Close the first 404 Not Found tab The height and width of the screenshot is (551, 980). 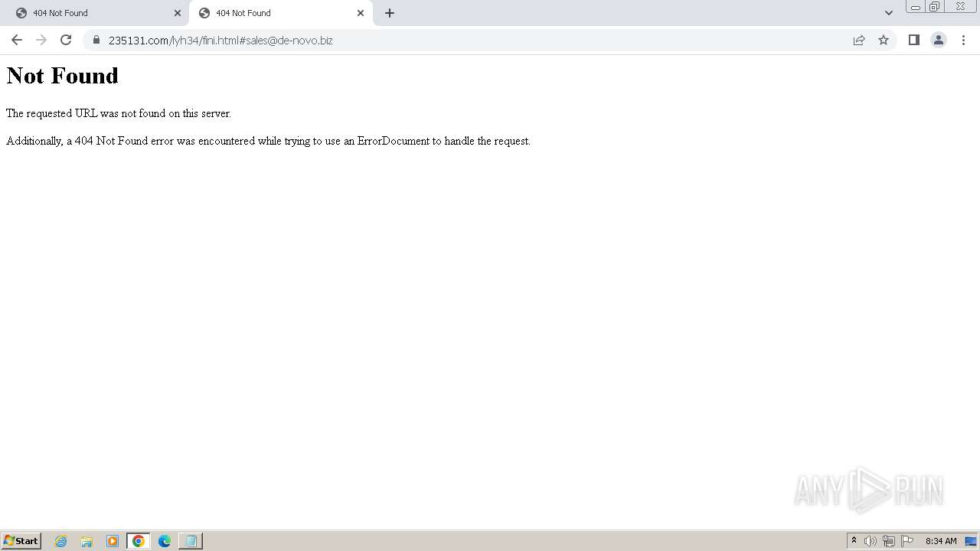pyautogui.click(x=178, y=13)
